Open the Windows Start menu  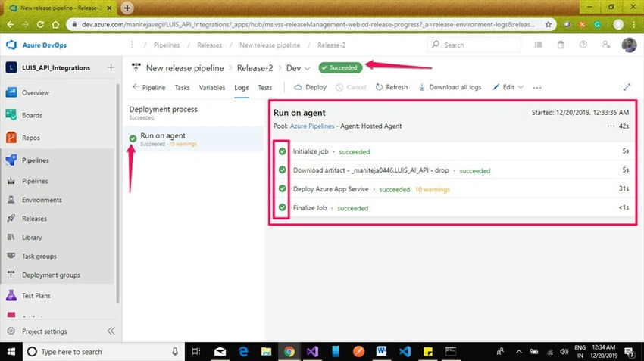tap(11, 352)
